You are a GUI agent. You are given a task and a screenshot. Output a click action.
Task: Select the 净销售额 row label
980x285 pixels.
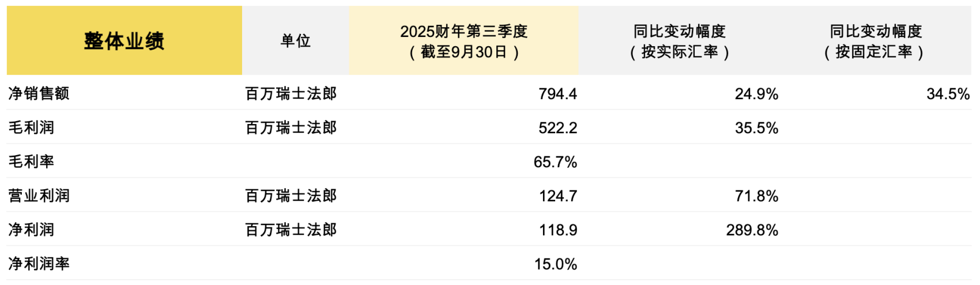click(39, 93)
